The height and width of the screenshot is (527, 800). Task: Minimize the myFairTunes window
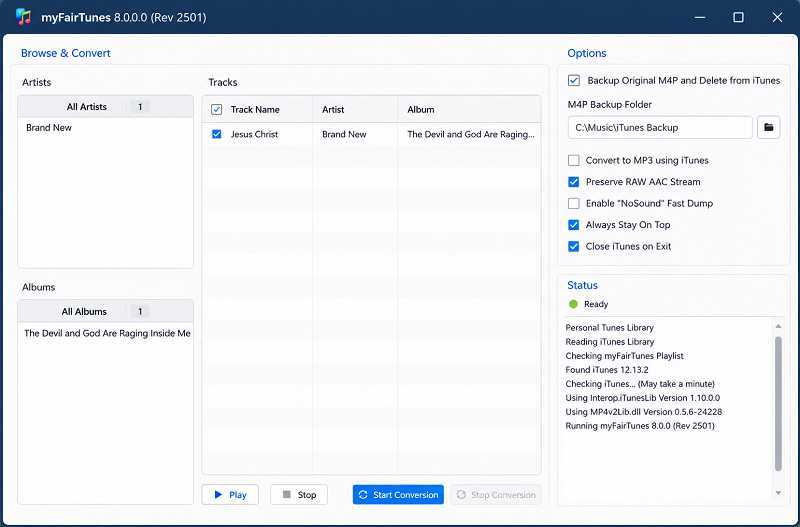click(x=700, y=17)
